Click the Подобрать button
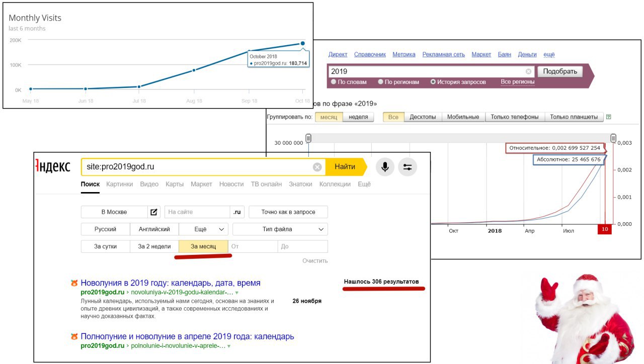Viewport: 644px width, 364px height. coord(560,71)
